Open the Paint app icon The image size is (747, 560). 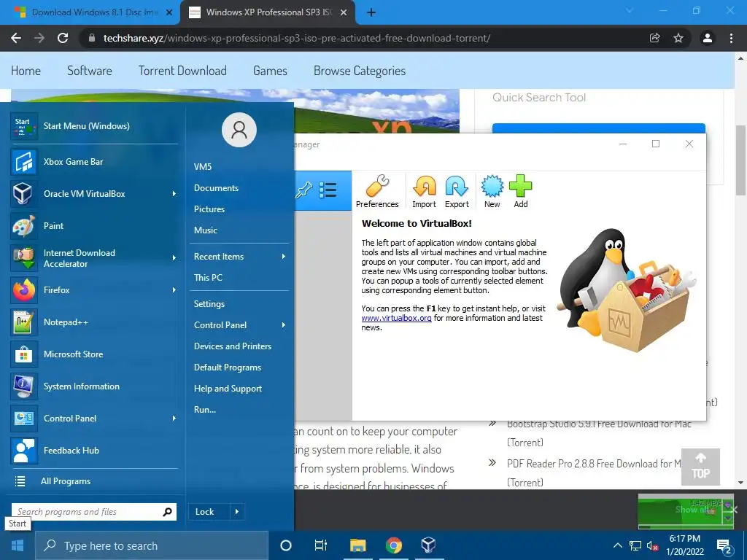tap(23, 226)
